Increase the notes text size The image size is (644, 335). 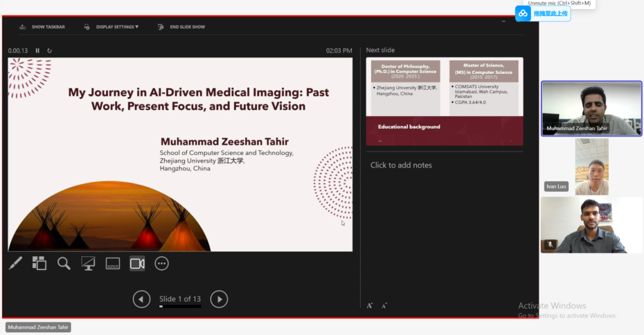[x=370, y=305]
